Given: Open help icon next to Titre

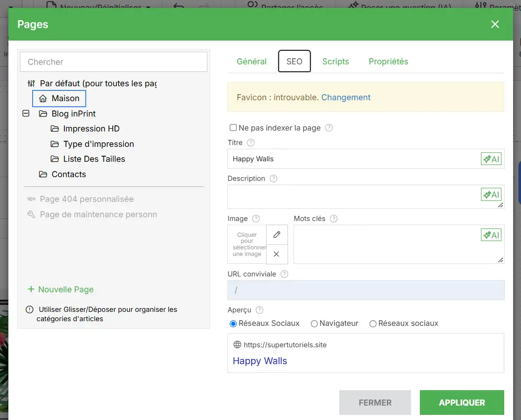Looking at the screenshot, I should pyautogui.click(x=251, y=143).
